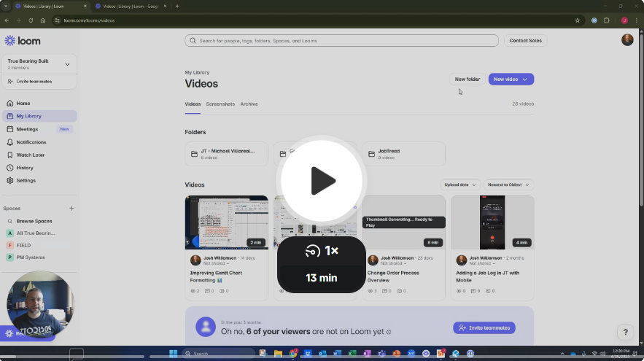Switch to the second Videos Library Loom tab
Viewport: 644px width, 361px height.
(131, 6)
